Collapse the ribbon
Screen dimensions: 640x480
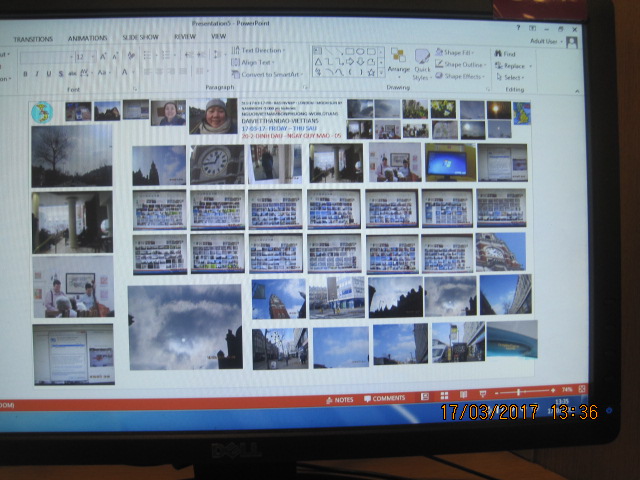(577, 91)
